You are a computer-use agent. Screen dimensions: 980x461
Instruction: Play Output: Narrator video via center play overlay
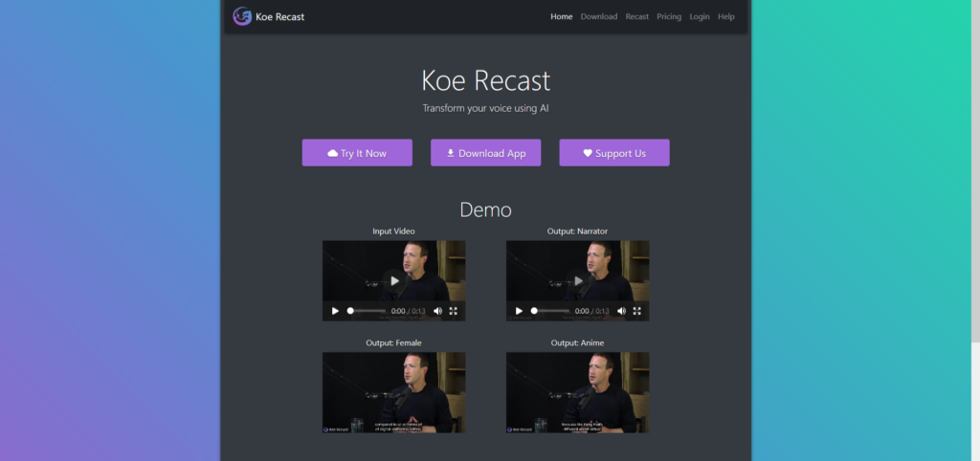pyautogui.click(x=578, y=281)
